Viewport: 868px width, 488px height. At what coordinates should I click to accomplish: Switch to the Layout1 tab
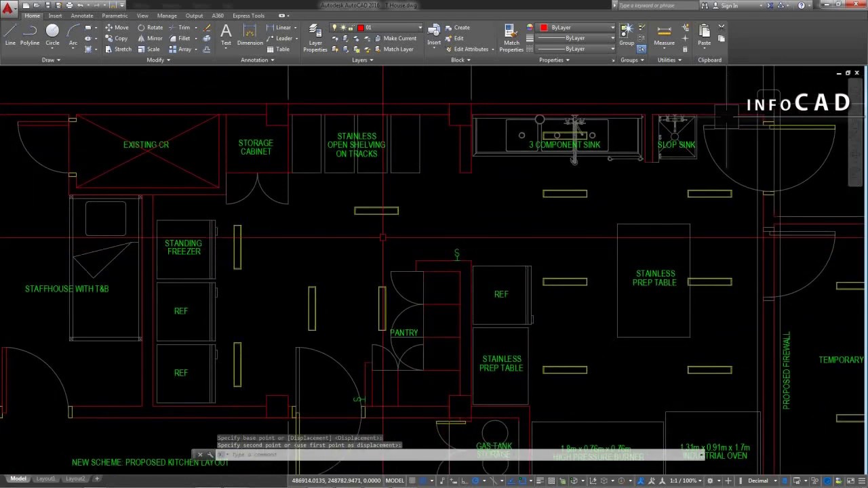pyautogui.click(x=45, y=479)
